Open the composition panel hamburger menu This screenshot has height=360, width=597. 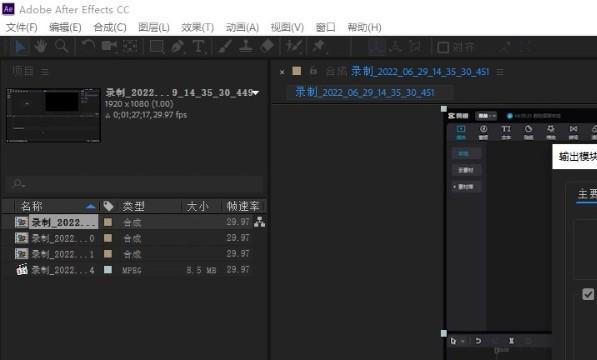[x=500, y=72]
